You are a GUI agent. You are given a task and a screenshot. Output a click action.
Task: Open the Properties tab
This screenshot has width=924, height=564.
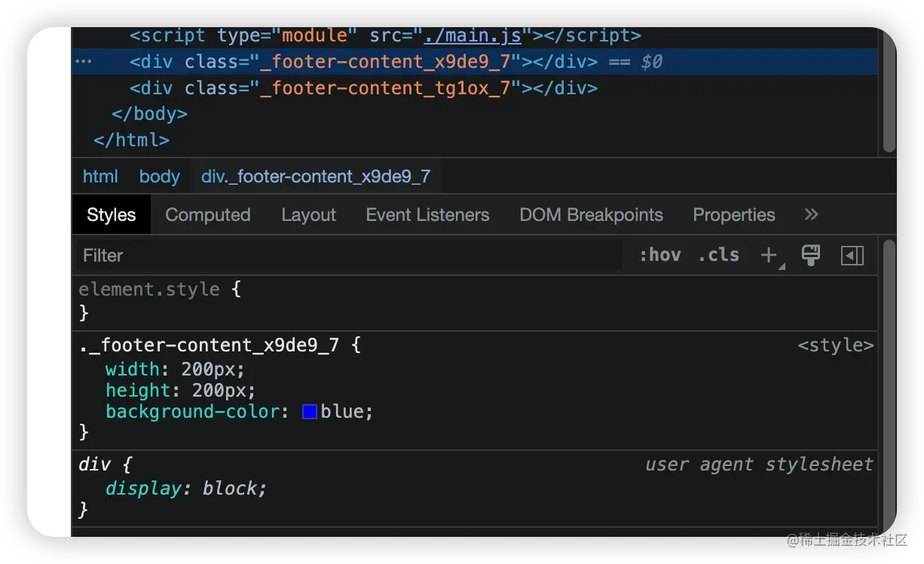[x=734, y=215]
